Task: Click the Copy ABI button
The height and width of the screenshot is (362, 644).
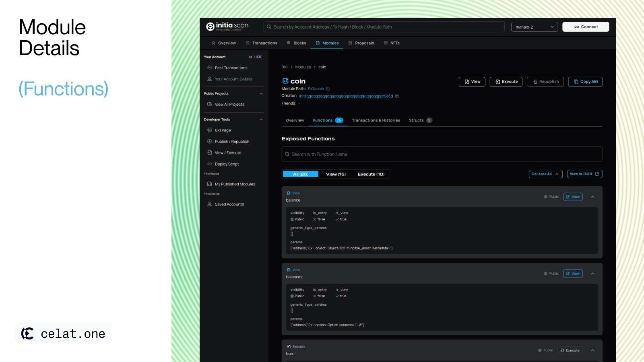Action: 585,82
